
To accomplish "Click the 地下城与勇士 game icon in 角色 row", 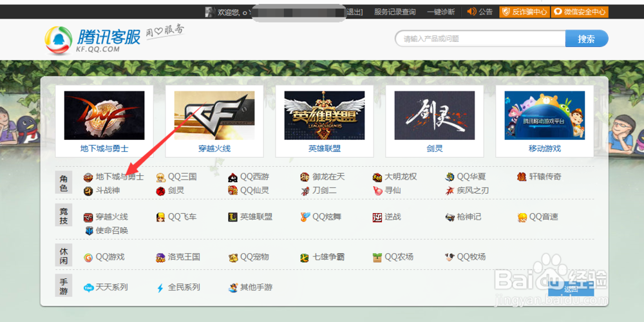I will pyautogui.click(x=88, y=177).
